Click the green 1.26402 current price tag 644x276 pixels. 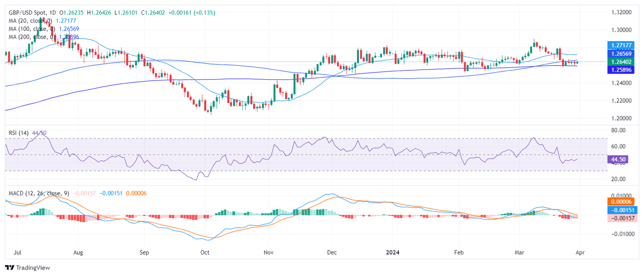[x=622, y=62]
